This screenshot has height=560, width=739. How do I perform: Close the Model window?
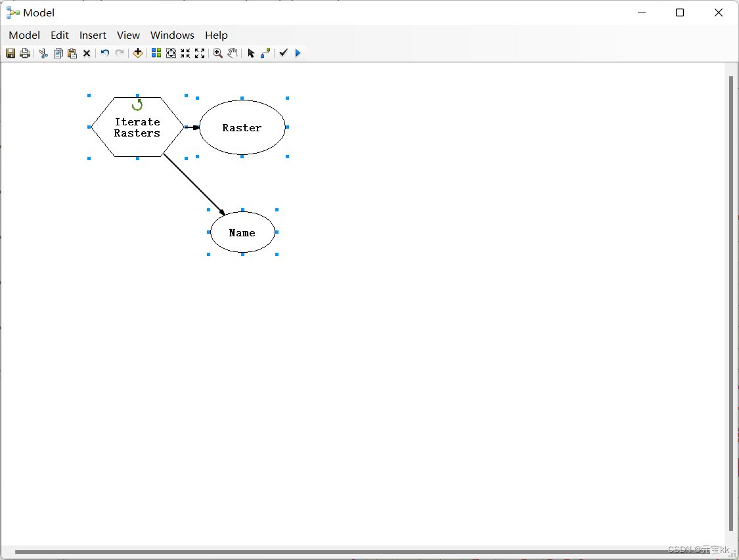[x=718, y=12]
